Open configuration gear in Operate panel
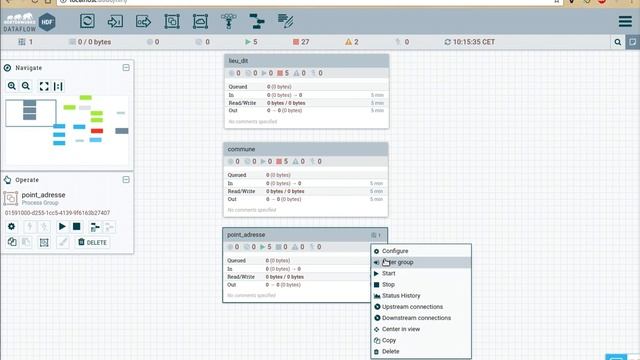This screenshot has width=640, height=360. 11,227
